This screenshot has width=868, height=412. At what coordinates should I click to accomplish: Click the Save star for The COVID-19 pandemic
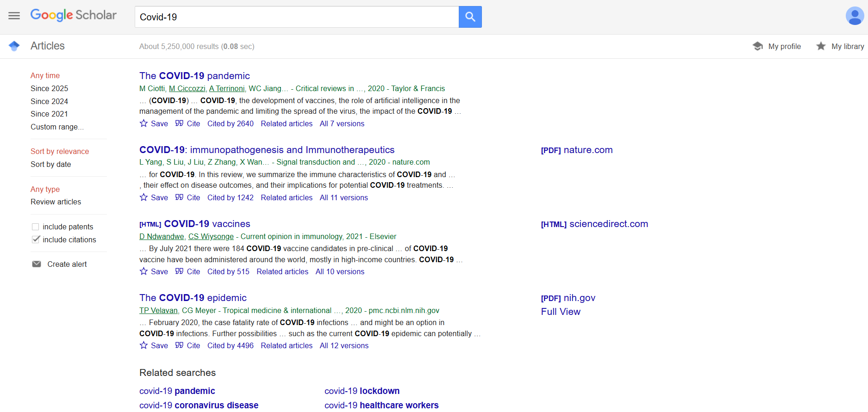[144, 123]
